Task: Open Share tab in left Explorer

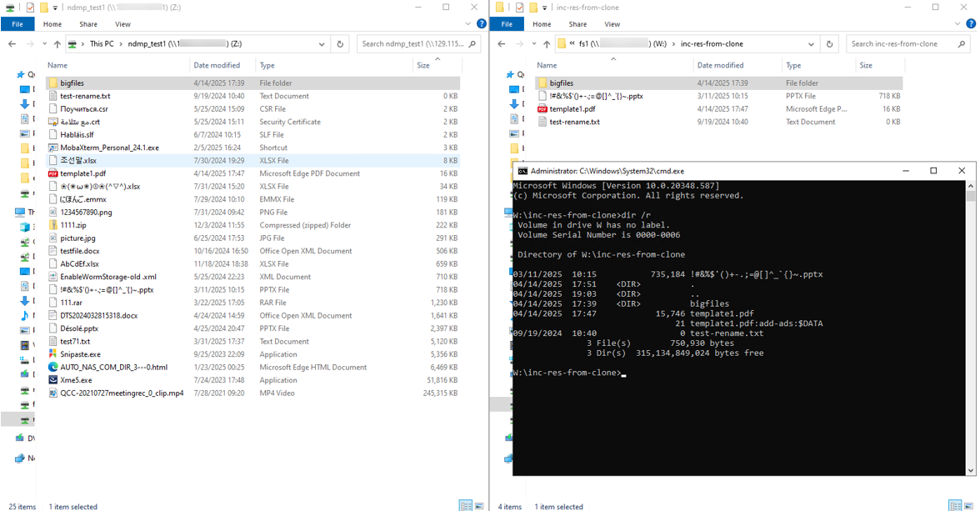Action: (x=88, y=24)
